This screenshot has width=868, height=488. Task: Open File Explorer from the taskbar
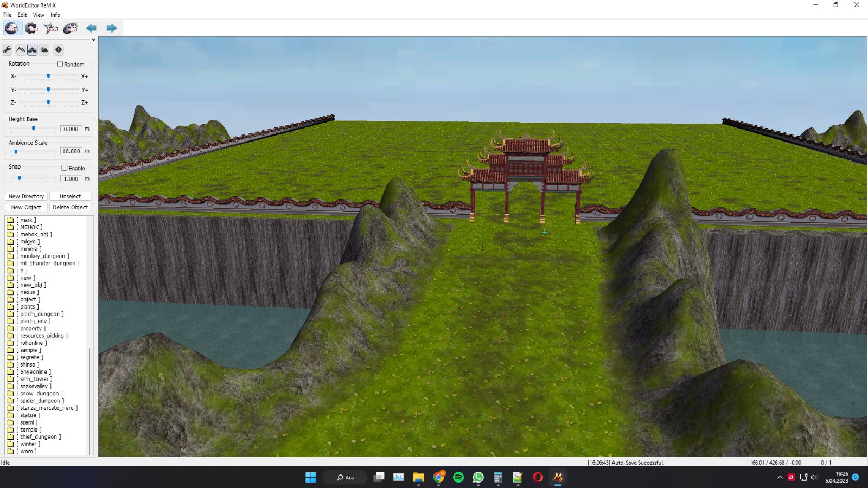point(418,477)
